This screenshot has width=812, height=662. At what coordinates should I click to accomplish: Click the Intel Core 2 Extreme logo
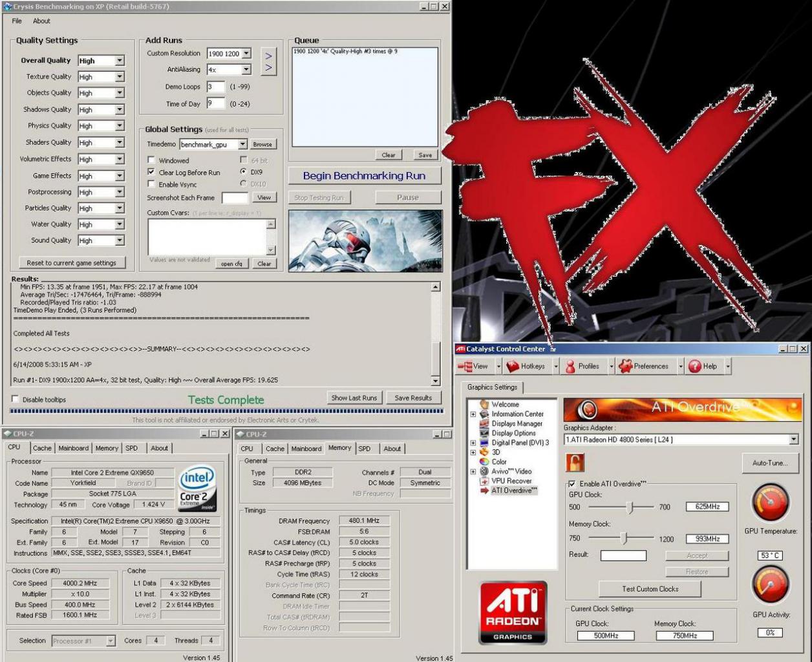pos(197,489)
